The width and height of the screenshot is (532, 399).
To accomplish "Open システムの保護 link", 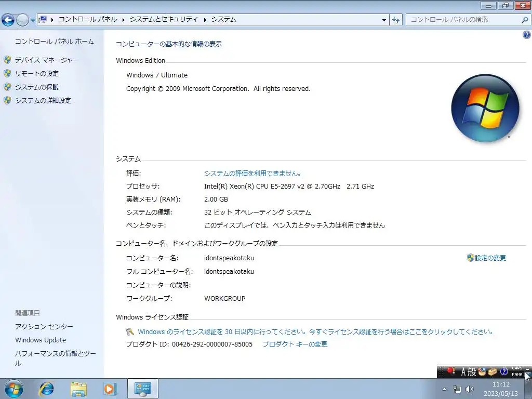I will (37, 87).
